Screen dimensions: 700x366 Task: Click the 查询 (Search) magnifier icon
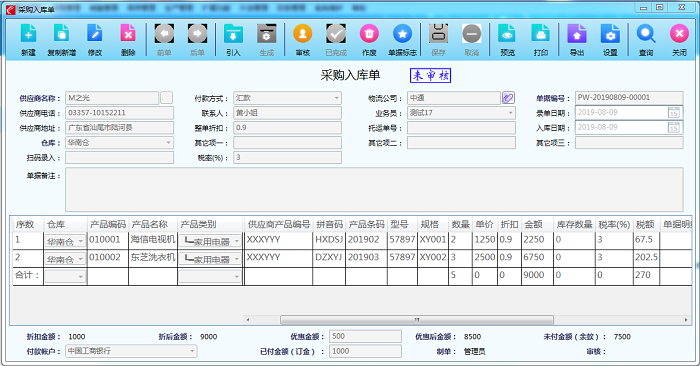pyautogui.click(x=646, y=34)
